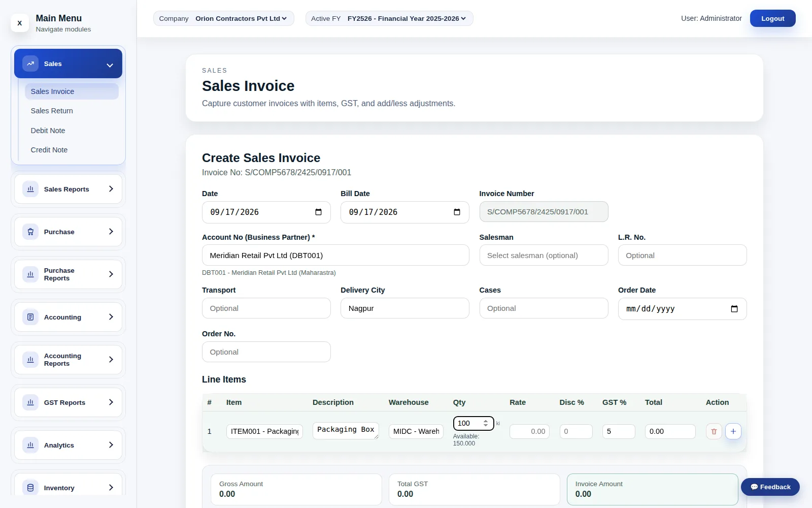Click Sales Reports bar chart icon
Screen dimensions: 812x508
(x=30, y=189)
